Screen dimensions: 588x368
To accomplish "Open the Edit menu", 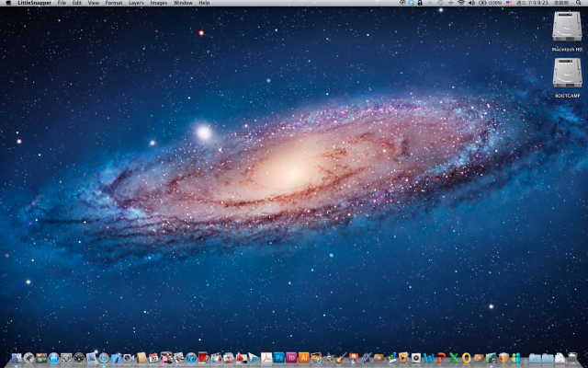I will coord(77,3).
